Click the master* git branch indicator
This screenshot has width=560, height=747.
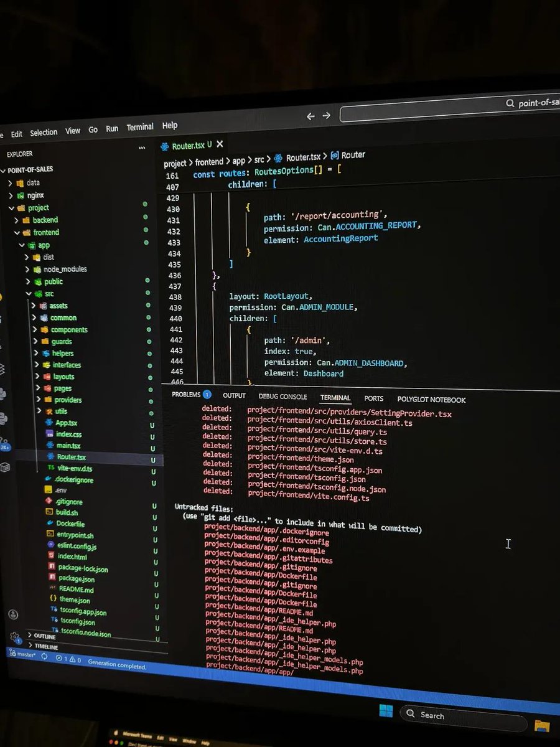click(28, 655)
